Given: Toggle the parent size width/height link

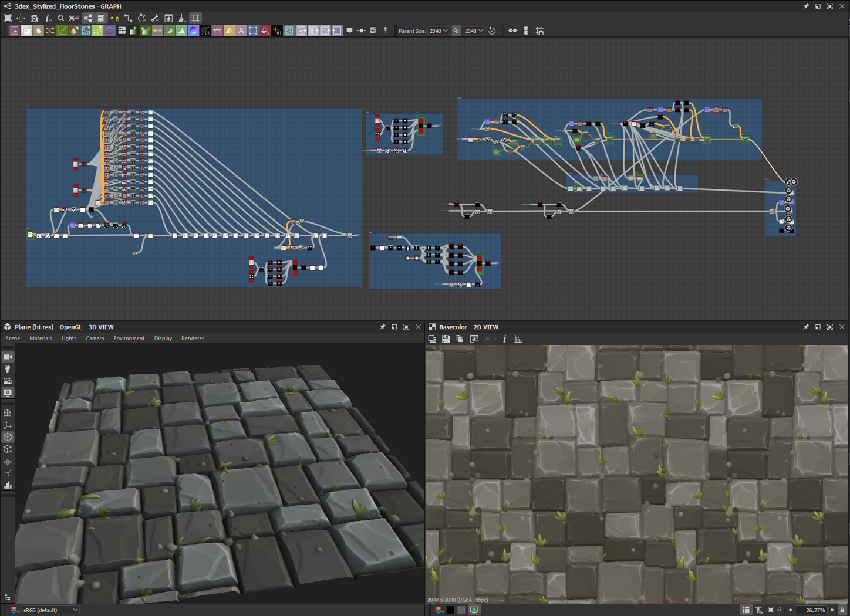Looking at the screenshot, I should point(456,31).
